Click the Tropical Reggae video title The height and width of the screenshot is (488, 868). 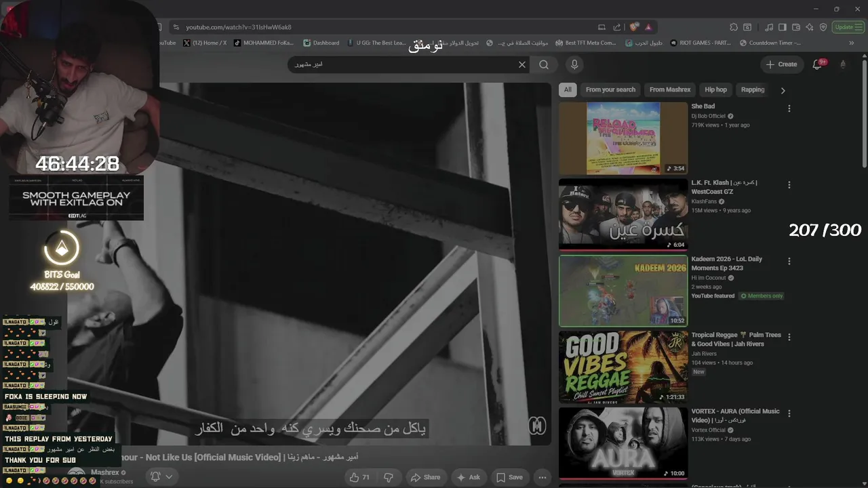click(736, 340)
